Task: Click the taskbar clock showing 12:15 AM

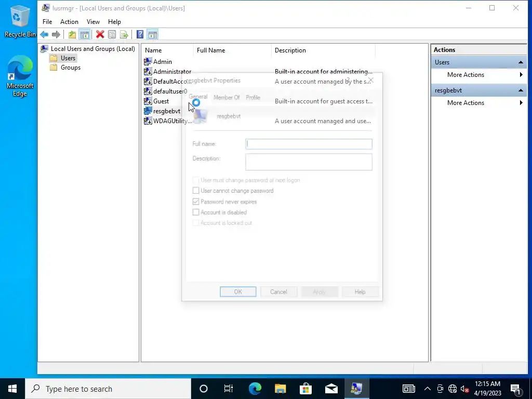Action: (487, 389)
